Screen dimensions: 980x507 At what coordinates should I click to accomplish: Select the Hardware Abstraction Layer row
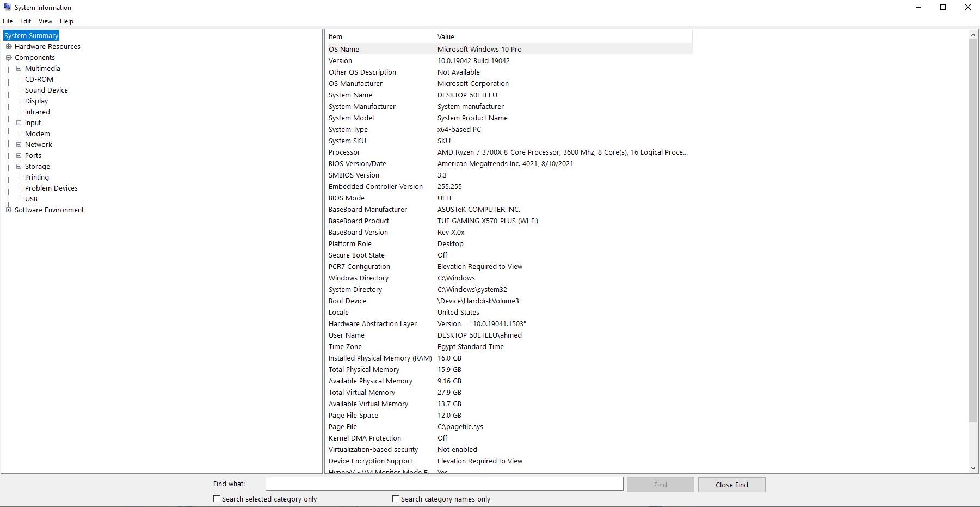tap(509, 324)
